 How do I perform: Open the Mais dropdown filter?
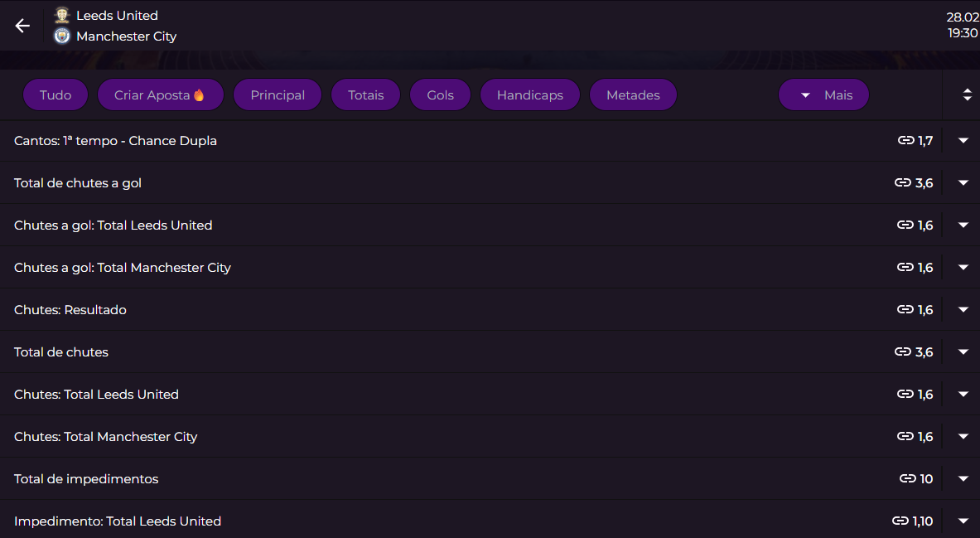823,95
